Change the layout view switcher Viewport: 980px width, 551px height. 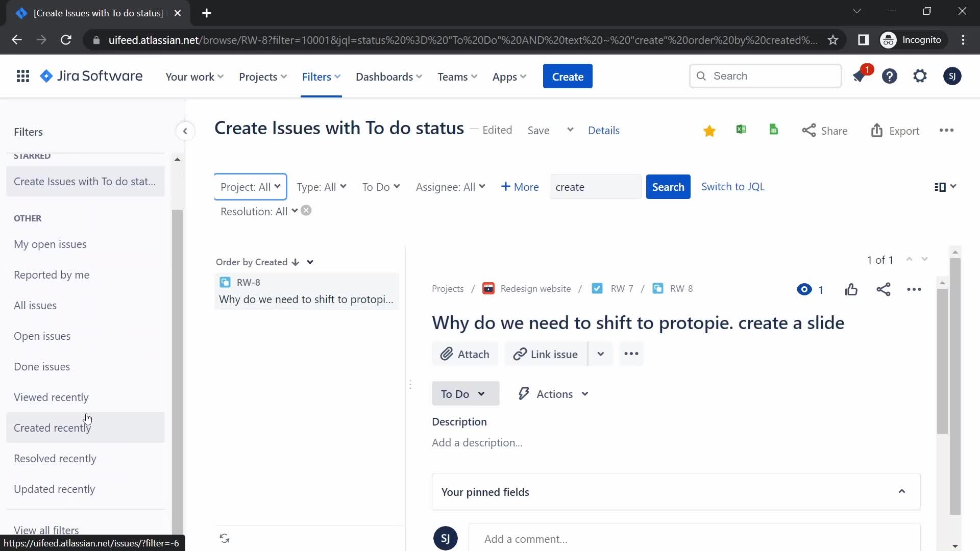[x=945, y=187]
